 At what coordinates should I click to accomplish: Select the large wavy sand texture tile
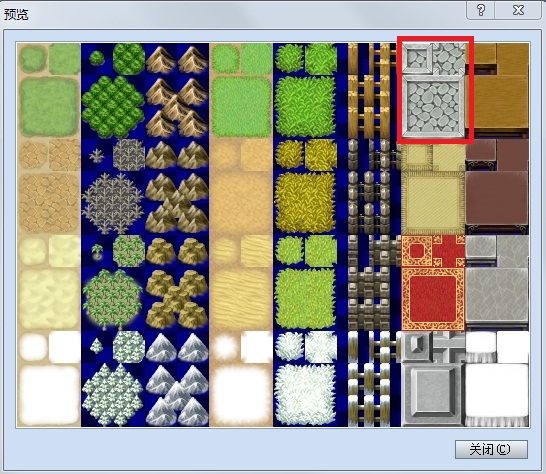coord(241,299)
